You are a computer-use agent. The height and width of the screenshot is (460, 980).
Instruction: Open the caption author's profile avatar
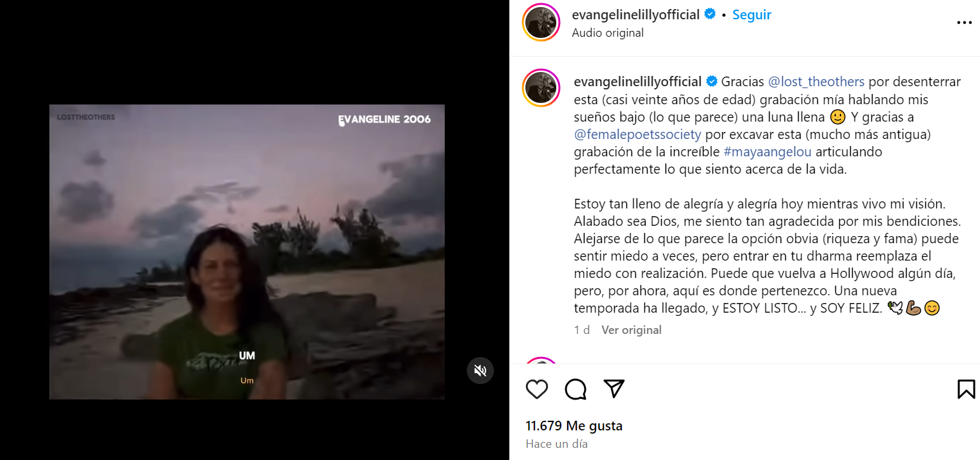coord(541,88)
